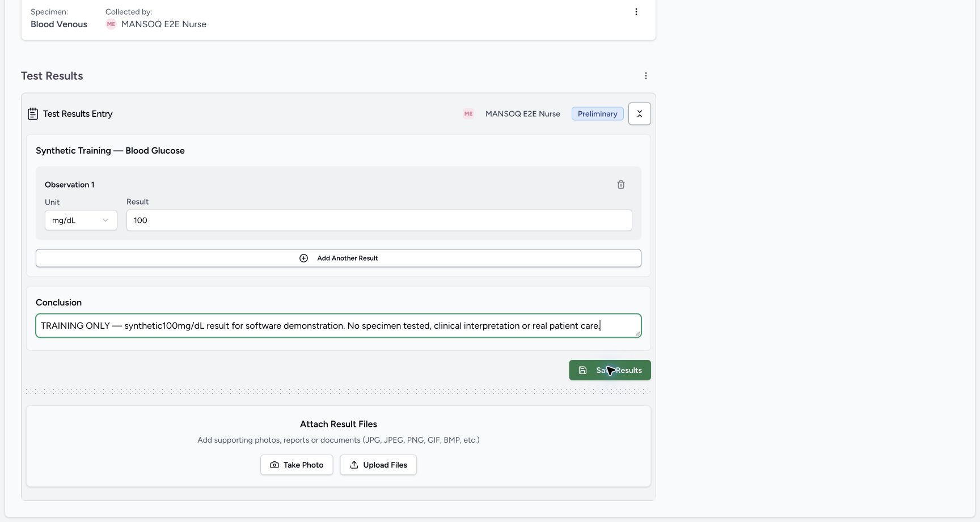Click the Observation 1 label

pyautogui.click(x=70, y=185)
